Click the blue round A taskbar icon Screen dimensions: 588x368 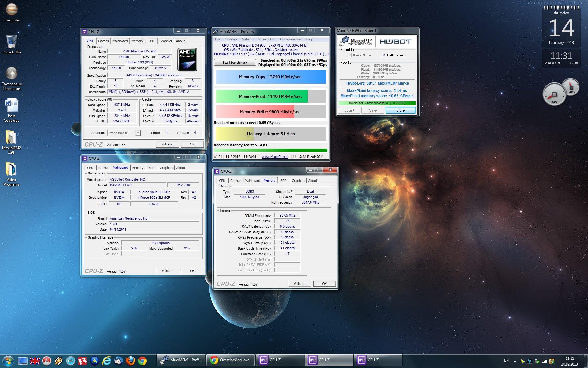coord(95,361)
